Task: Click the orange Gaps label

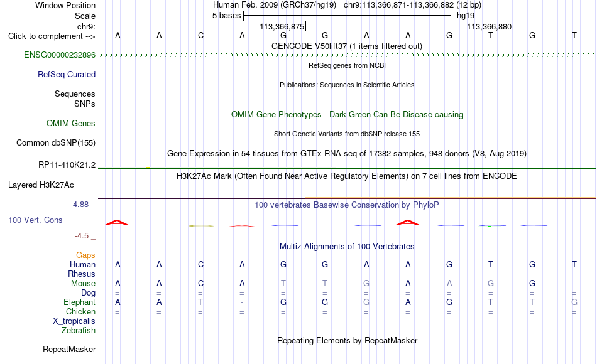Action: [85, 255]
